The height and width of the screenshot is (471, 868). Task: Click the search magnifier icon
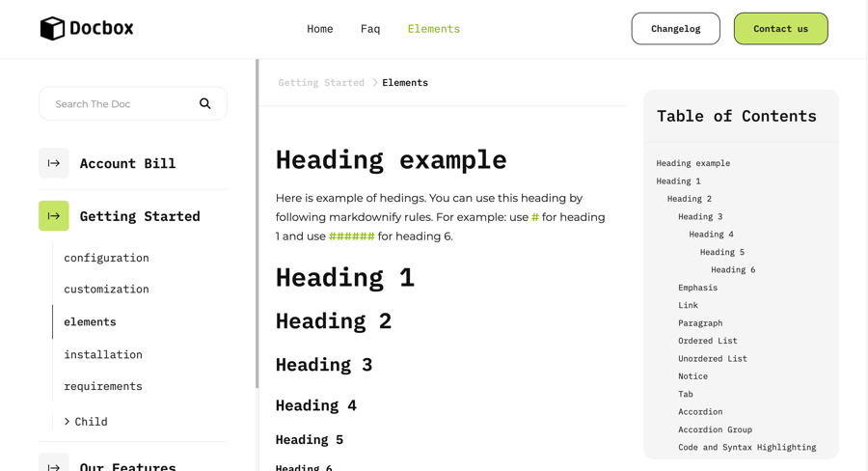pyautogui.click(x=205, y=103)
